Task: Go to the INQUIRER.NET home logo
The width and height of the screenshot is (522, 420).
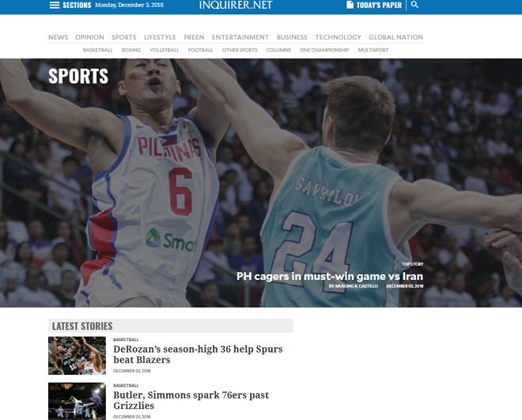Action: 236,5
